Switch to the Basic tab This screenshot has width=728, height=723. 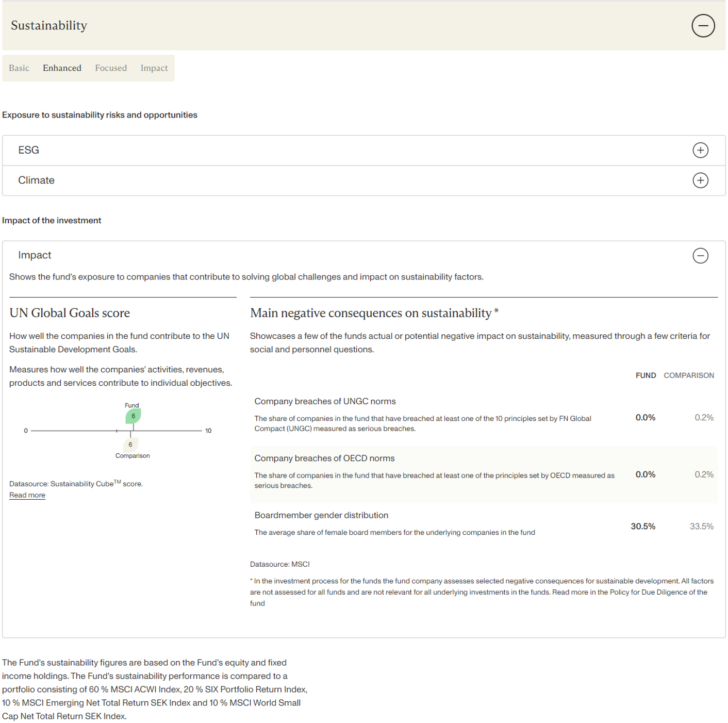(x=19, y=68)
